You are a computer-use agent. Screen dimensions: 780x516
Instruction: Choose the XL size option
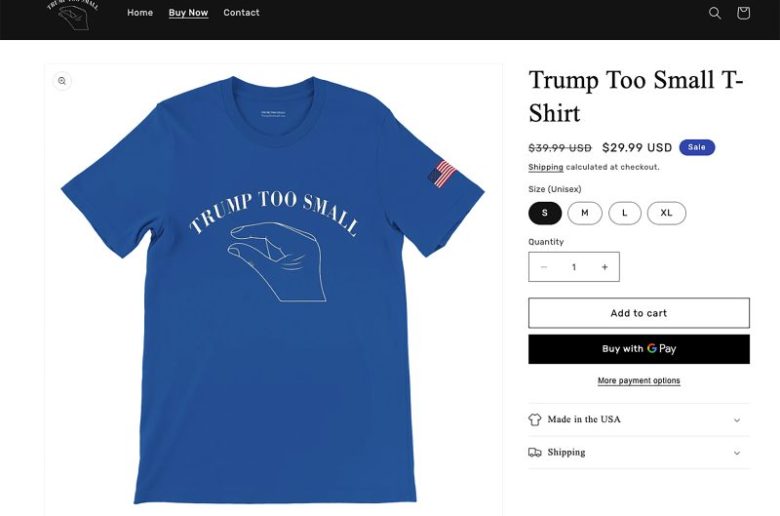667,213
